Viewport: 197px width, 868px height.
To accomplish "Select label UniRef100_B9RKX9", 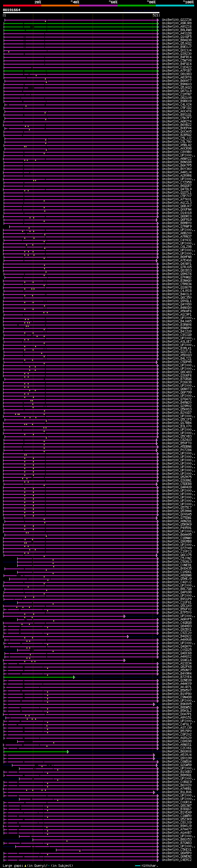I will [x=177, y=101].
